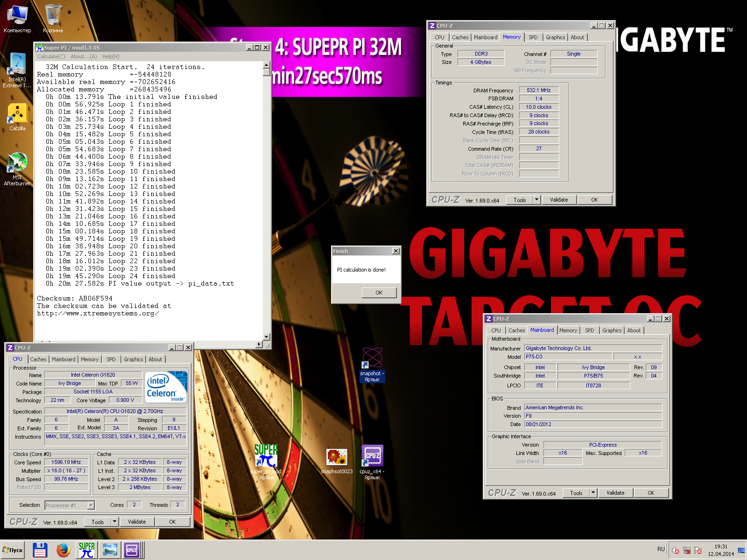This screenshot has height=560, width=747.
Task: Click OK in CPU tab CPU-Z window
Action: (x=172, y=522)
